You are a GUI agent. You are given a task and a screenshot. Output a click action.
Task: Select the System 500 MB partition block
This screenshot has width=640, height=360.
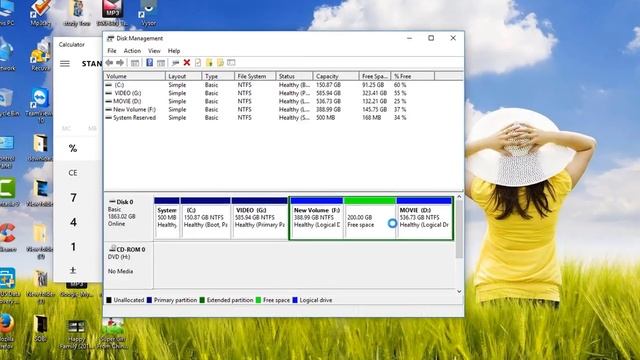(x=167, y=218)
